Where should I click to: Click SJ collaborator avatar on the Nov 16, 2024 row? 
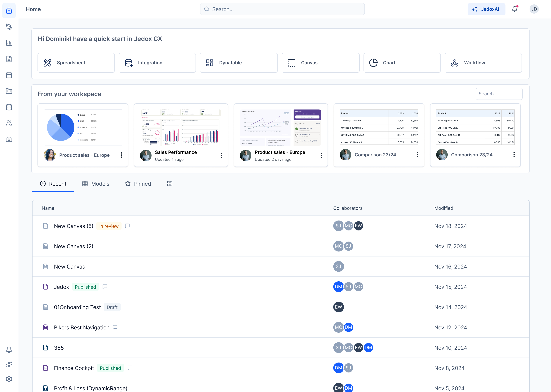click(x=338, y=266)
